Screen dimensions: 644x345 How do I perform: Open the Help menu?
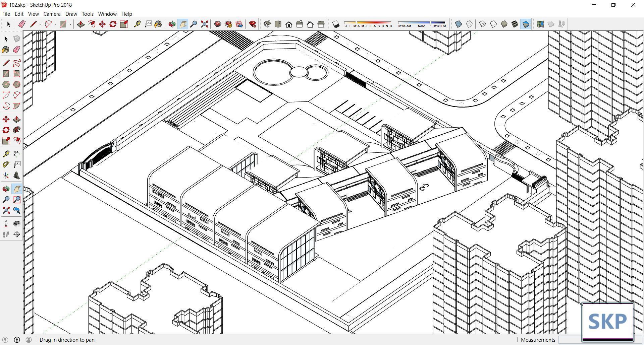pyautogui.click(x=126, y=14)
